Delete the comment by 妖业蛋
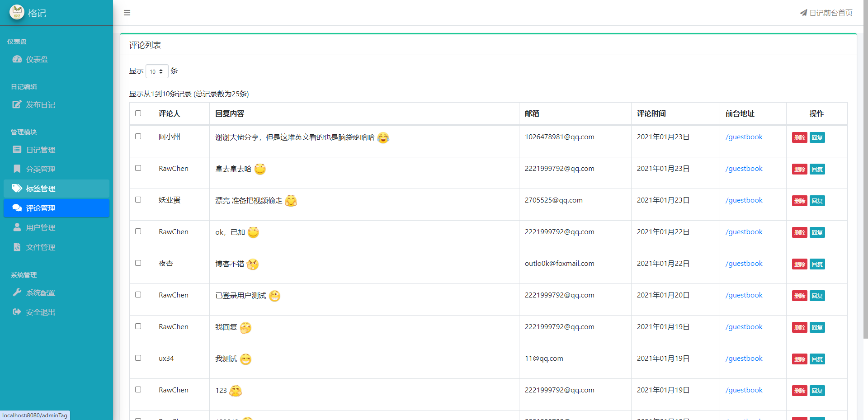Viewport: 868px width, 420px height. tap(799, 201)
